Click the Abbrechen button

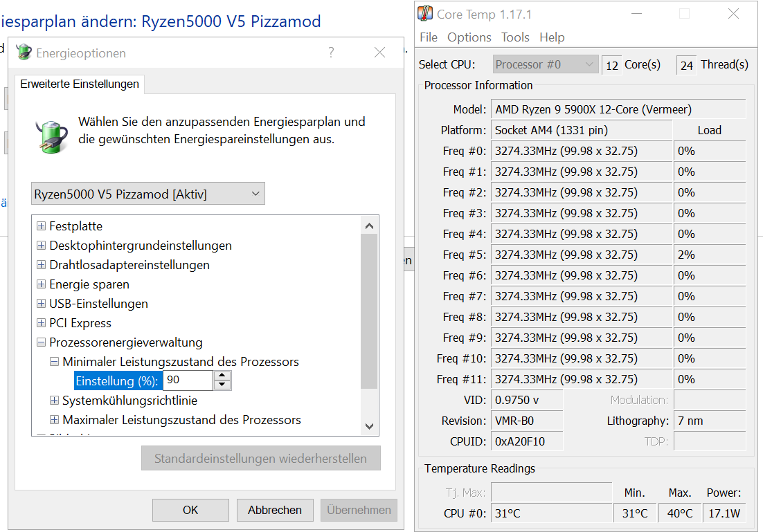point(275,510)
